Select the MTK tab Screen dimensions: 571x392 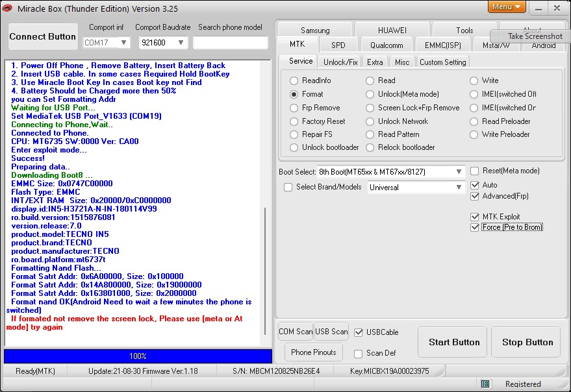click(x=298, y=44)
